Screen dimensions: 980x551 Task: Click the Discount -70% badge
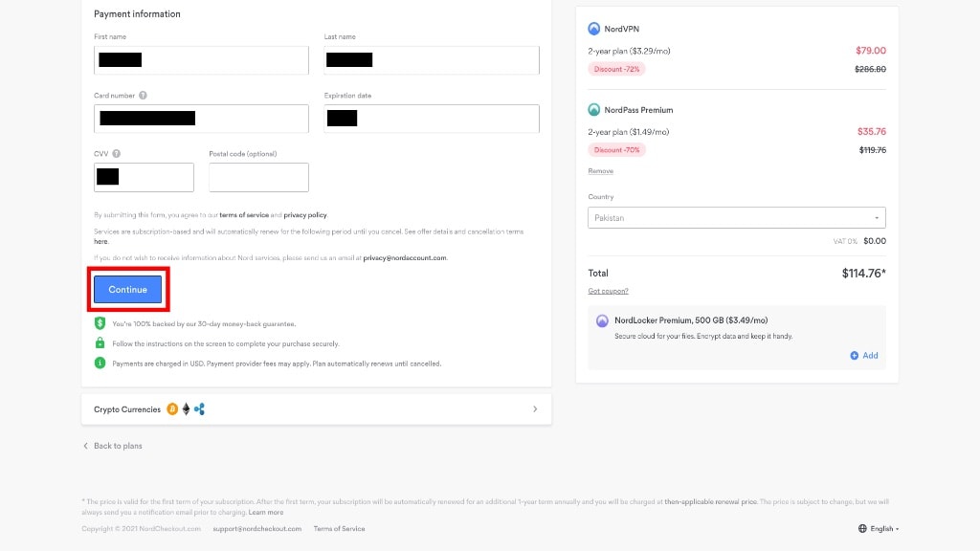[616, 150]
